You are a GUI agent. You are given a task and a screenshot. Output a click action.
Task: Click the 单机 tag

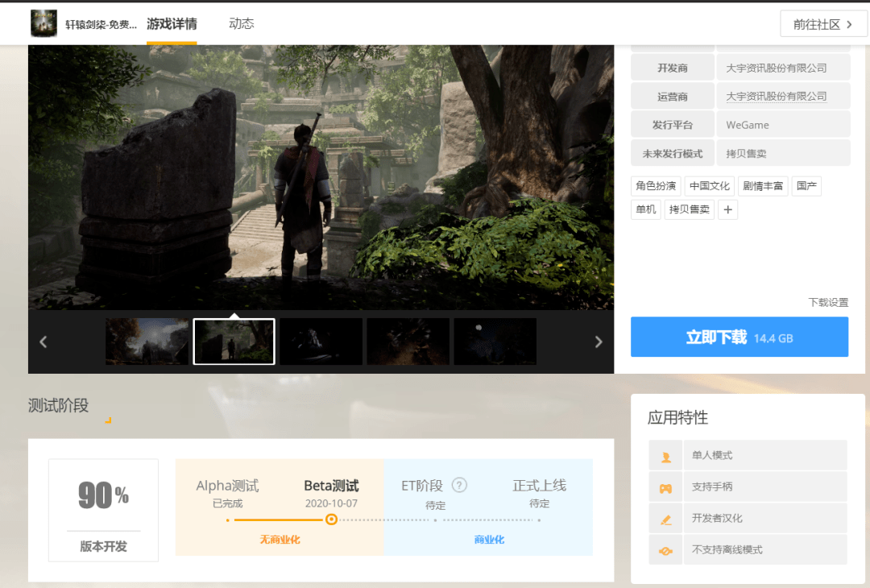tap(646, 209)
